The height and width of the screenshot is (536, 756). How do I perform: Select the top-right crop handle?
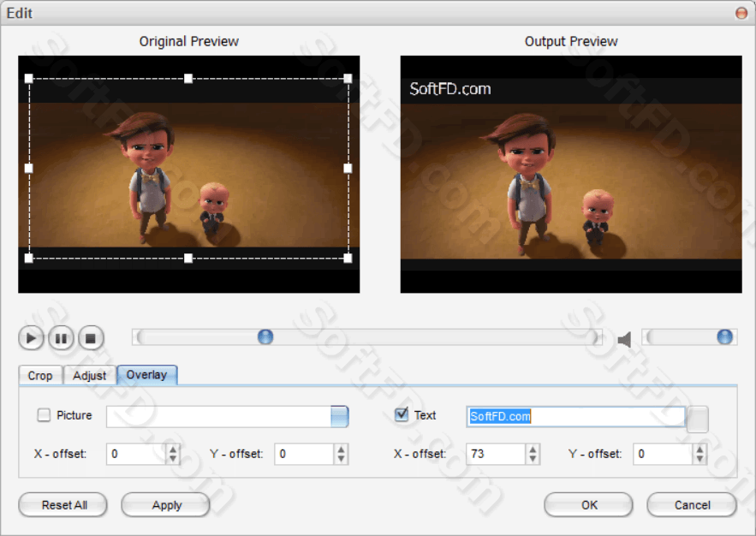tap(348, 79)
